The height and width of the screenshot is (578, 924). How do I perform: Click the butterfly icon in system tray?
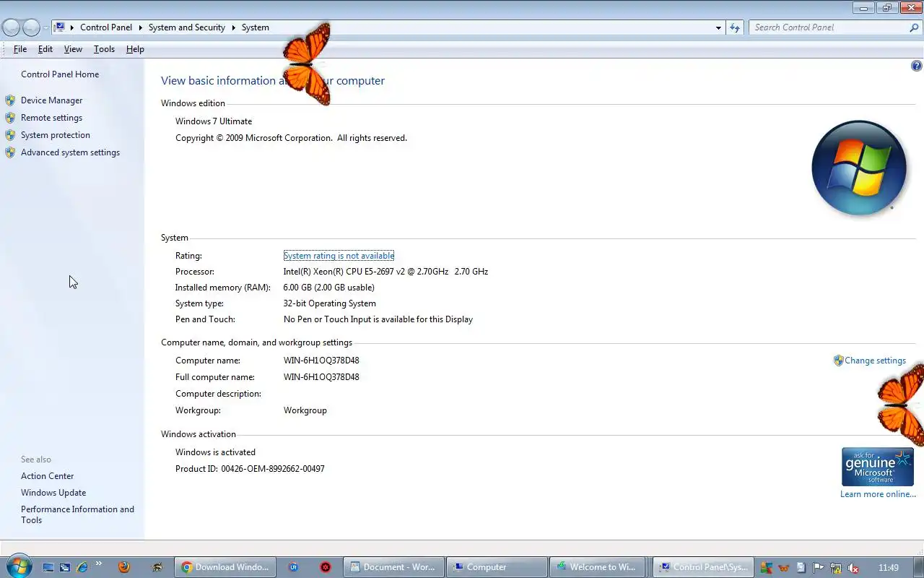coord(783,568)
